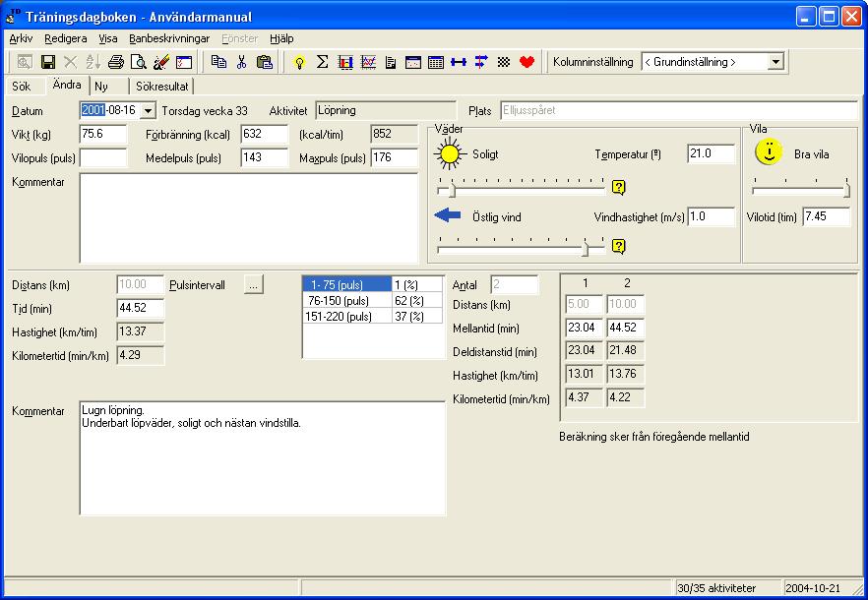
Task: Click the Förbränning (kcal) field showing 632
Action: point(265,134)
